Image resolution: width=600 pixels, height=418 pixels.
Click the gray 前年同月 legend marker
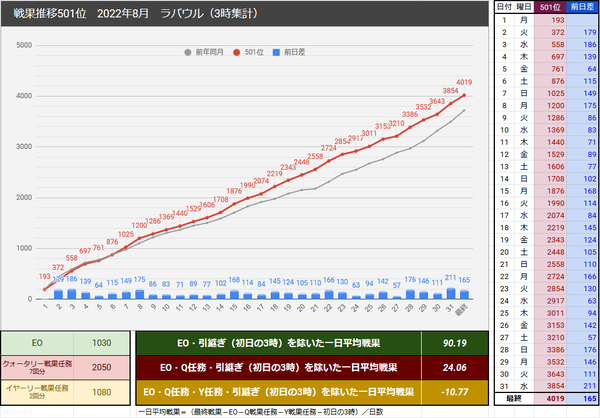tap(188, 52)
